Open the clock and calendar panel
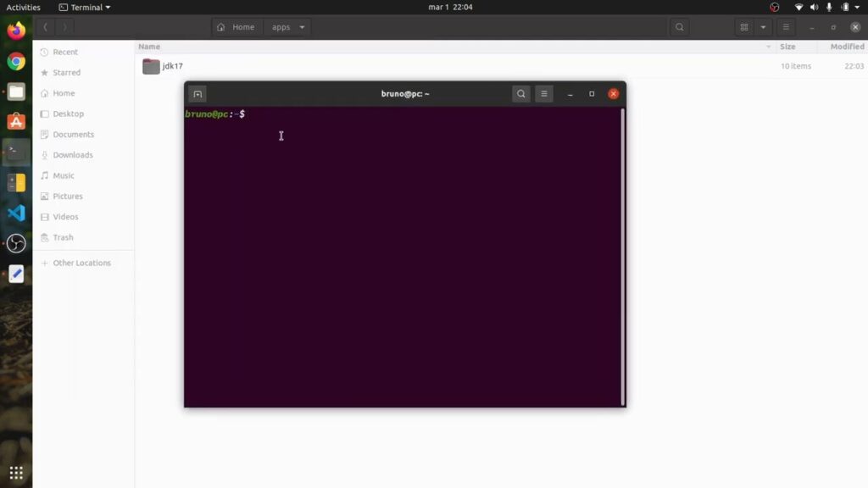 451,7
